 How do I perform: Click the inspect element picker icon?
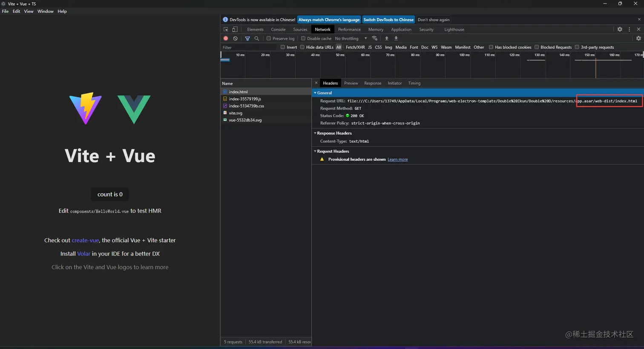tap(226, 29)
